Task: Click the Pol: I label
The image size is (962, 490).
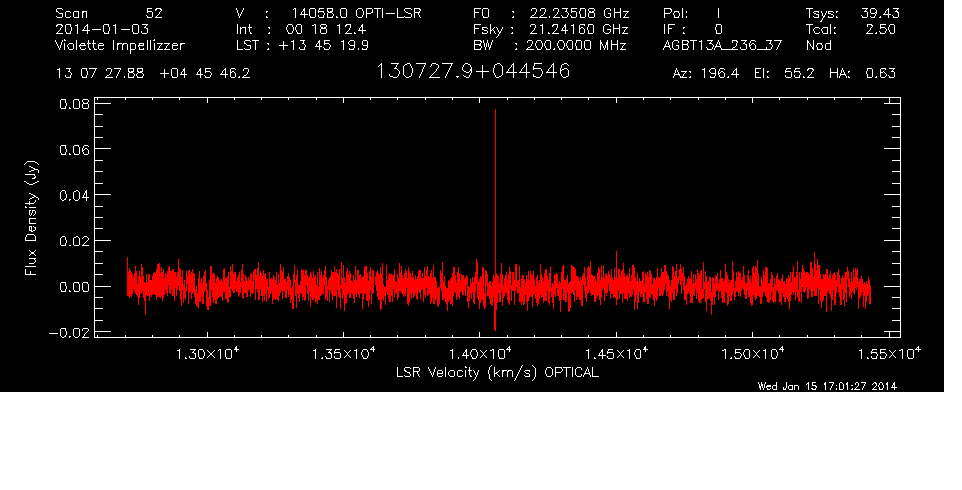Action: point(691,13)
